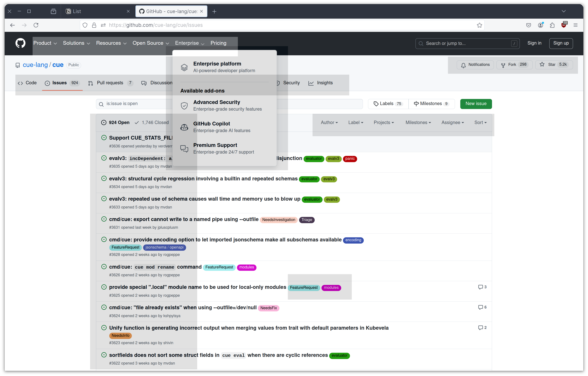This screenshot has height=376, width=588.
Task: Open the Milestones filter dropdown
Action: click(x=418, y=123)
